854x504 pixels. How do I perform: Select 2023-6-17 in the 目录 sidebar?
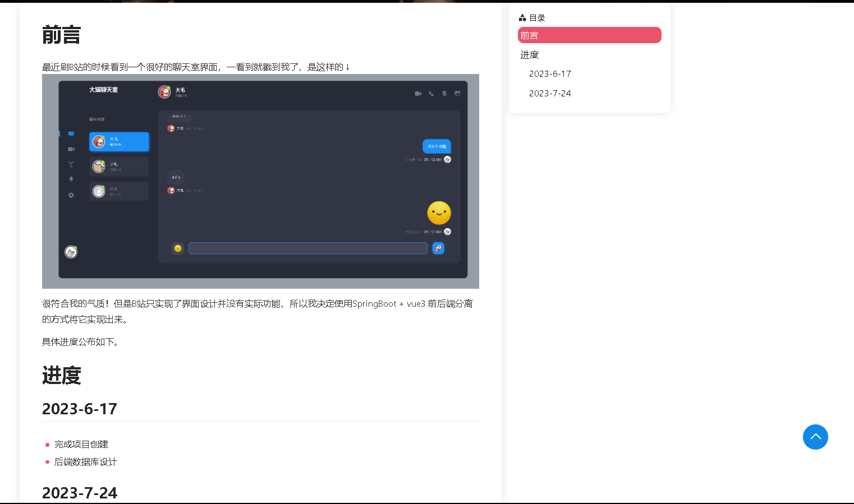point(550,74)
